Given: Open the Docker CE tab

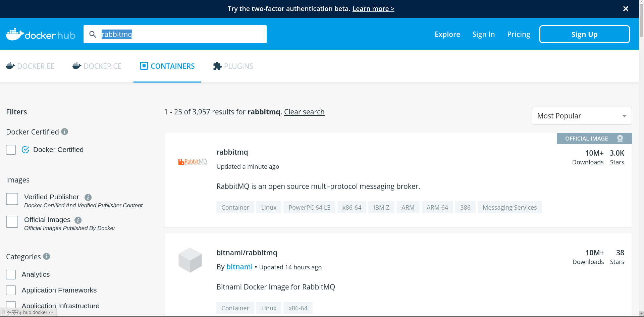Looking at the screenshot, I should click(97, 66).
